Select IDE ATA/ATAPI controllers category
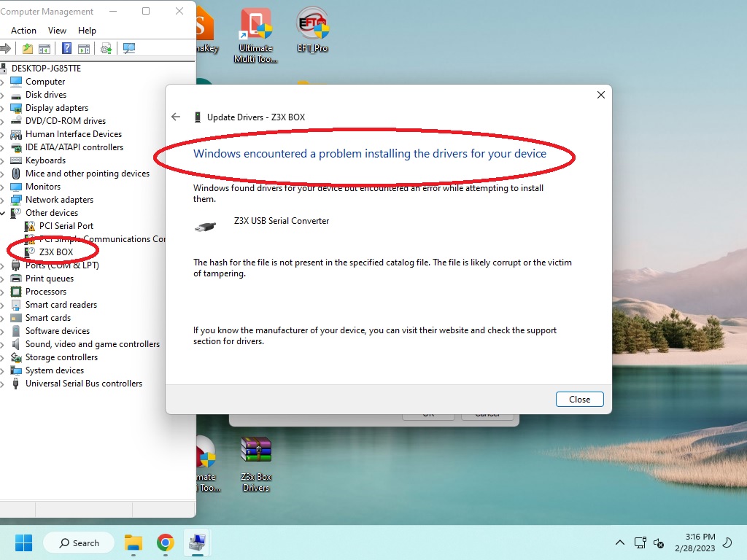Image resolution: width=747 pixels, height=560 pixels. [x=74, y=147]
